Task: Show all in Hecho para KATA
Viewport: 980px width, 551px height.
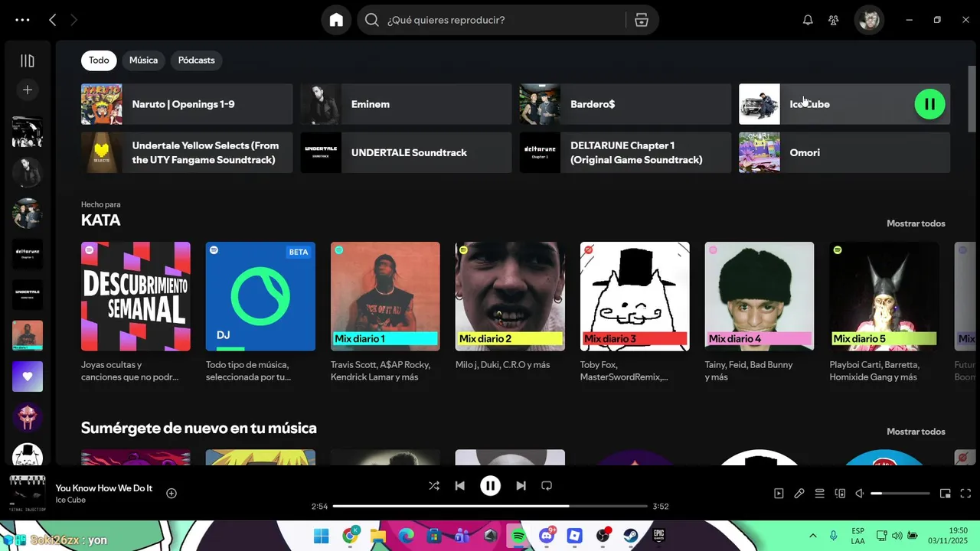Action: click(x=916, y=223)
